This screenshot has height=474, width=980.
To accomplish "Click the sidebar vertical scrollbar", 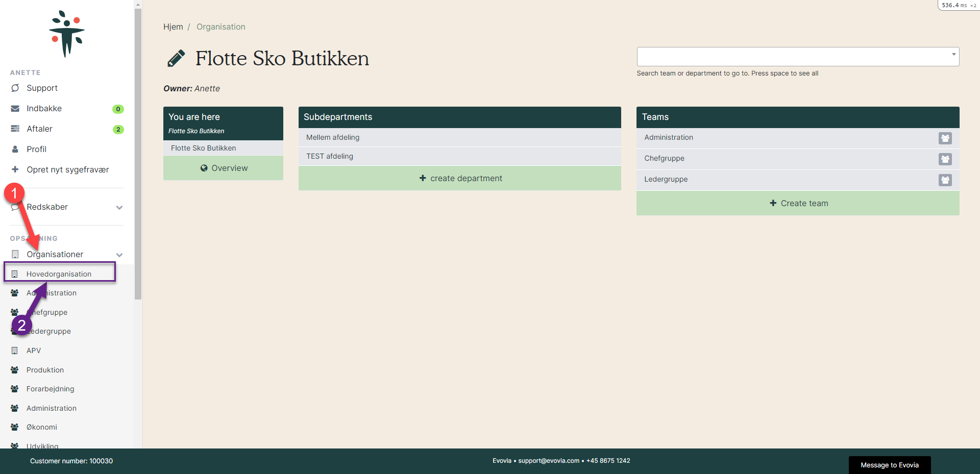I will click(x=138, y=153).
